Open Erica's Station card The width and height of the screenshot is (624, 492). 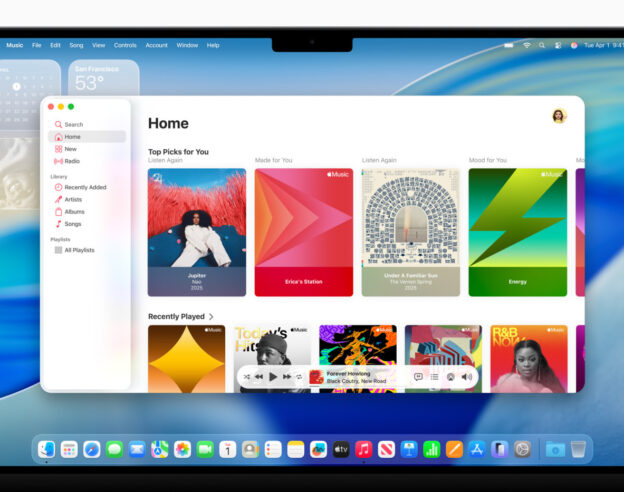tap(304, 232)
